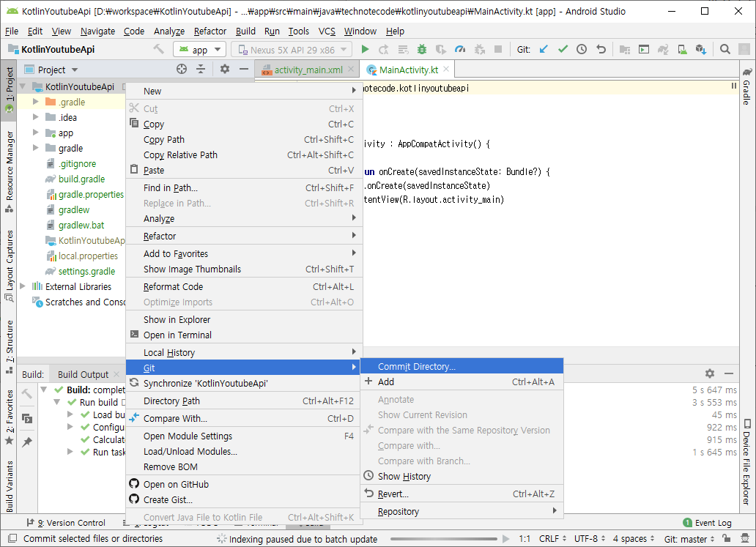
Task: Toggle the Device File Explorer panel
Action: coord(746,462)
